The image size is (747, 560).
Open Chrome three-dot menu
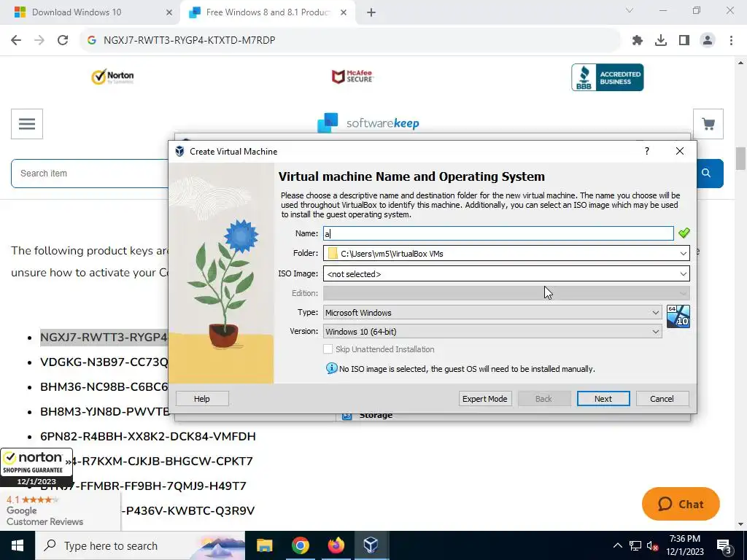click(x=731, y=41)
